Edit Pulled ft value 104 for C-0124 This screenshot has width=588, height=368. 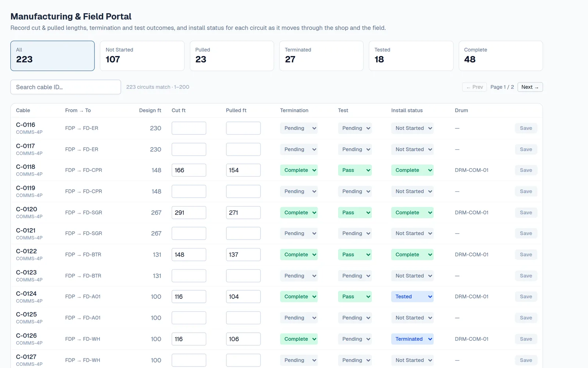[x=243, y=297]
